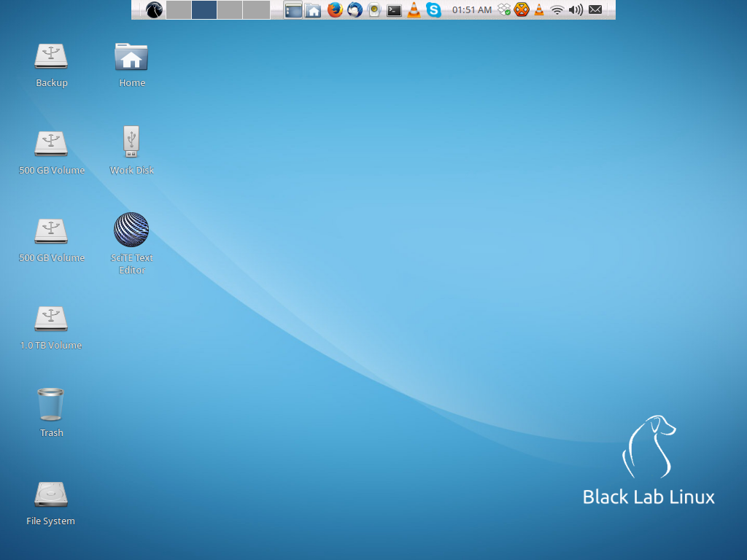Open the Black Lab applications menu
Image resolution: width=747 pixels, height=560 pixels.
(154, 9)
